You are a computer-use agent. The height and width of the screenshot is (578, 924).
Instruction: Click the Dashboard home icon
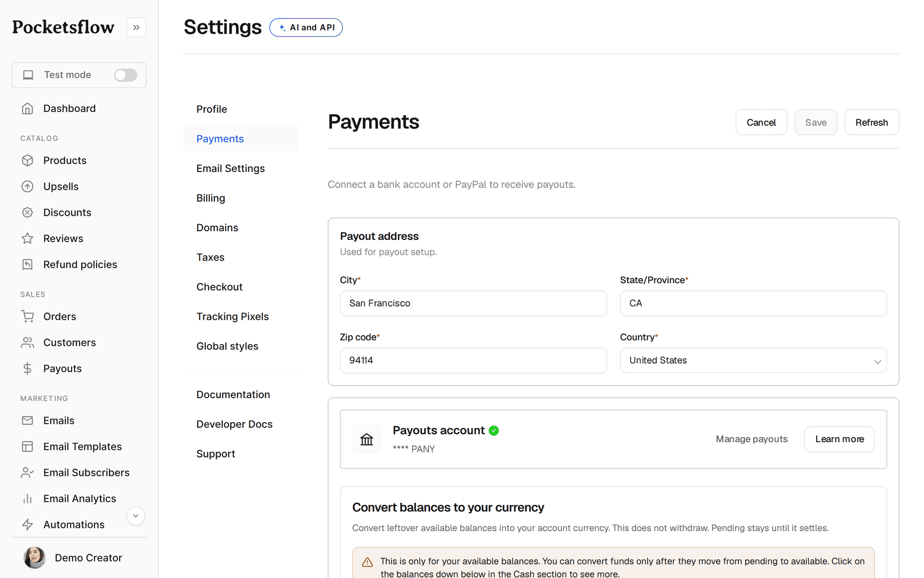click(x=28, y=108)
